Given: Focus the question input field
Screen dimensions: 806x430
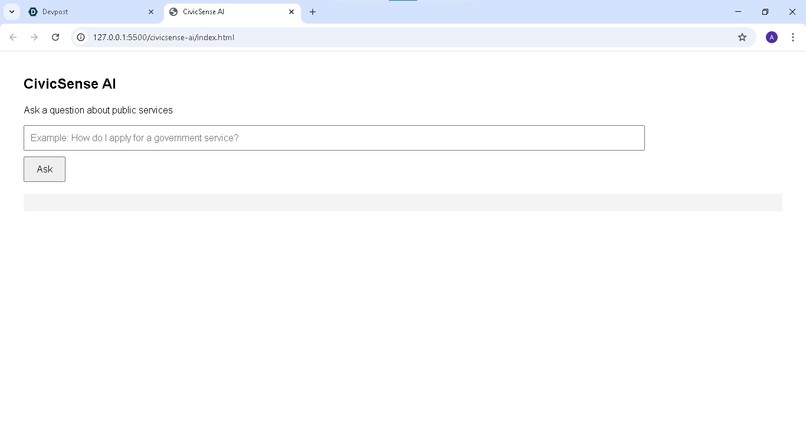Looking at the screenshot, I should coord(334,138).
